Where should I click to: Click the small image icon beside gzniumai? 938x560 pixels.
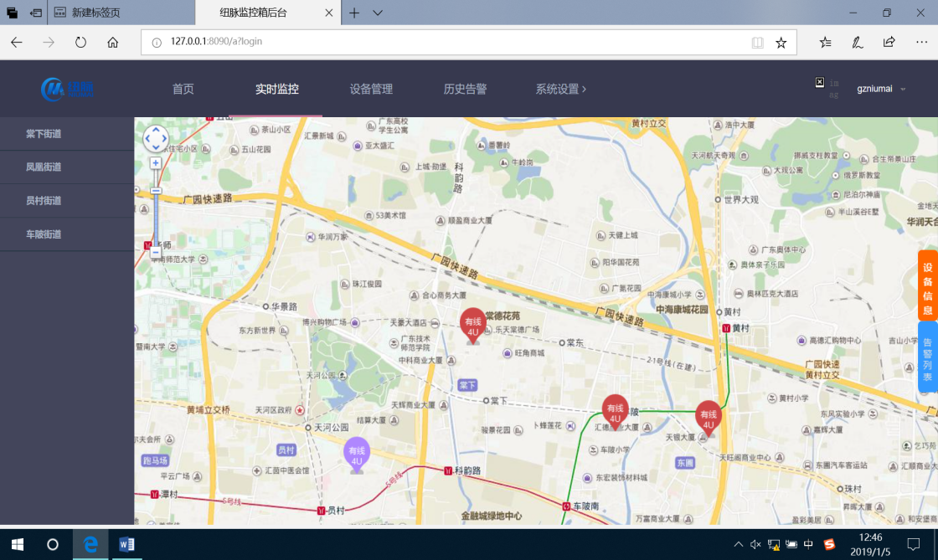[818, 83]
